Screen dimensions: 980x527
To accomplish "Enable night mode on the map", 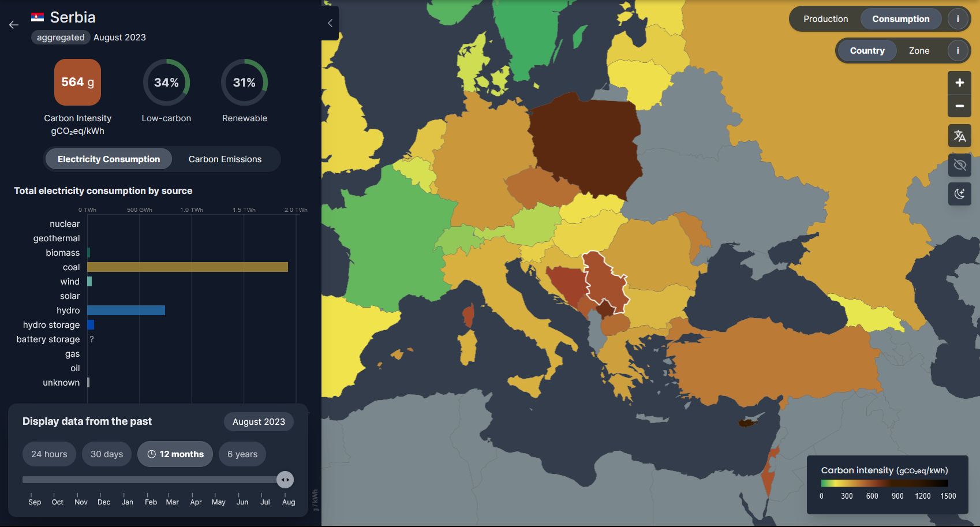I will click(x=959, y=194).
